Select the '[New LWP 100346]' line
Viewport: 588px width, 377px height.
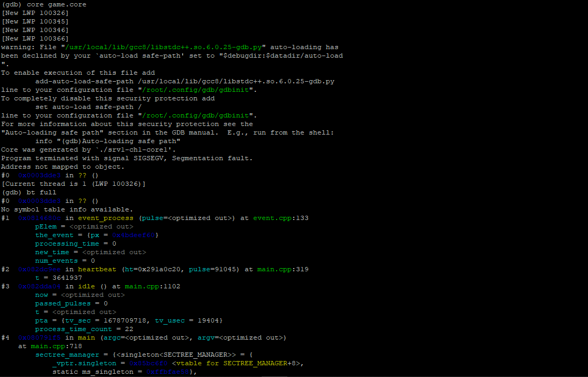35,30
